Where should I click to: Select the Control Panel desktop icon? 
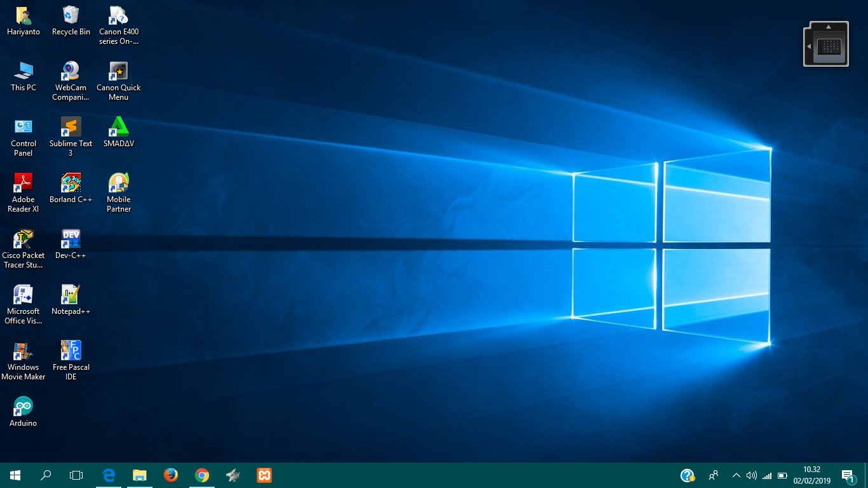(x=24, y=137)
